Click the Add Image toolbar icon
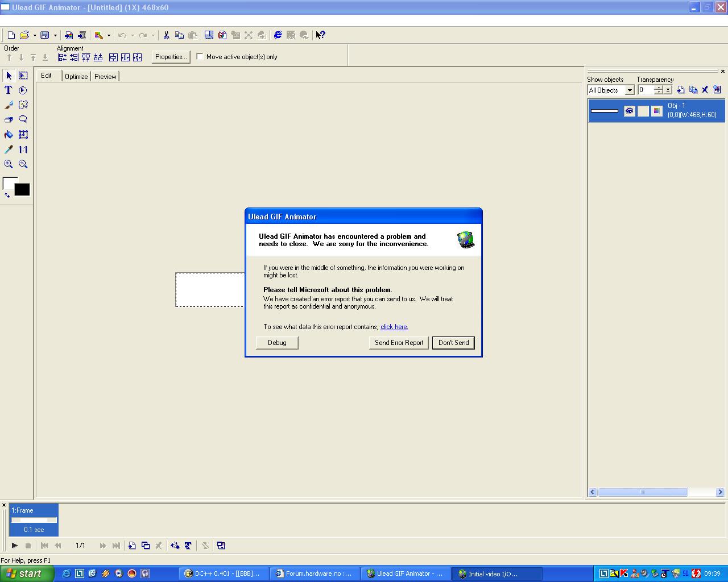 click(69, 35)
